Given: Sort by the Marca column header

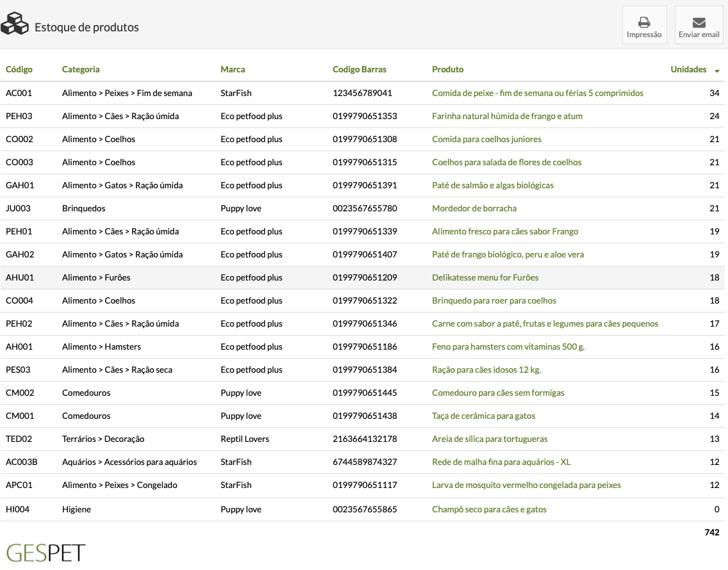Looking at the screenshot, I should (x=233, y=69).
